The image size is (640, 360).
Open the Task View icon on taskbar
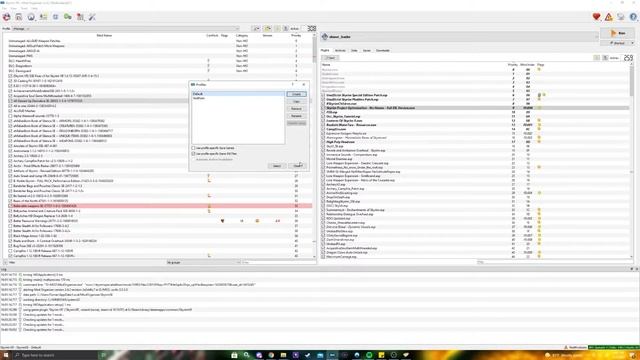click(x=104, y=355)
